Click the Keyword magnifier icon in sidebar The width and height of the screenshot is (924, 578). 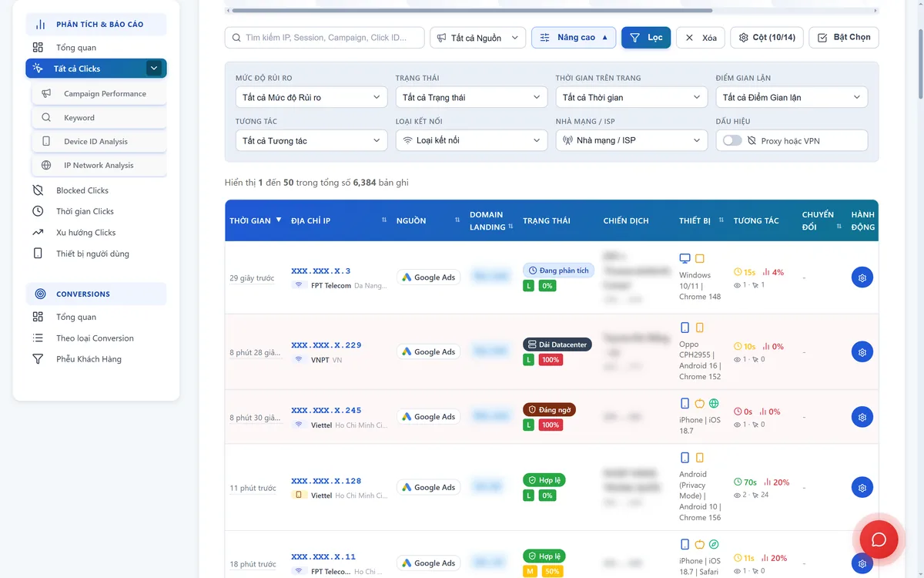click(46, 118)
